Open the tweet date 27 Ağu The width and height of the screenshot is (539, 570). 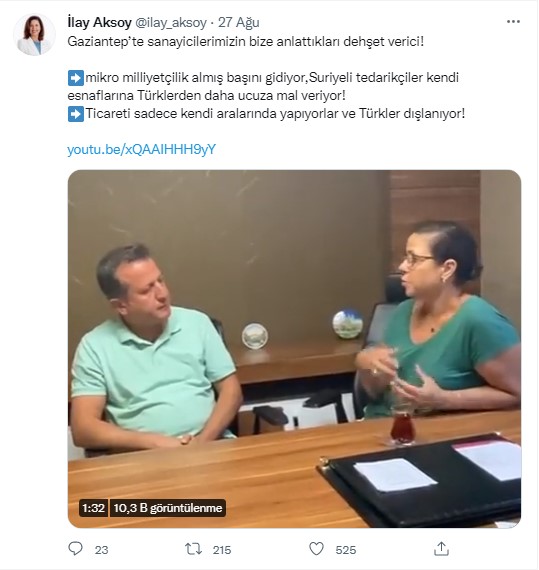coord(238,23)
